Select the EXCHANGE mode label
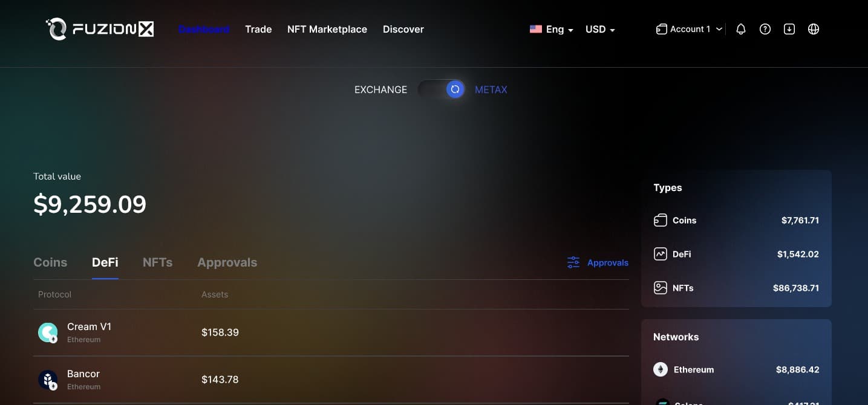 (x=380, y=89)
